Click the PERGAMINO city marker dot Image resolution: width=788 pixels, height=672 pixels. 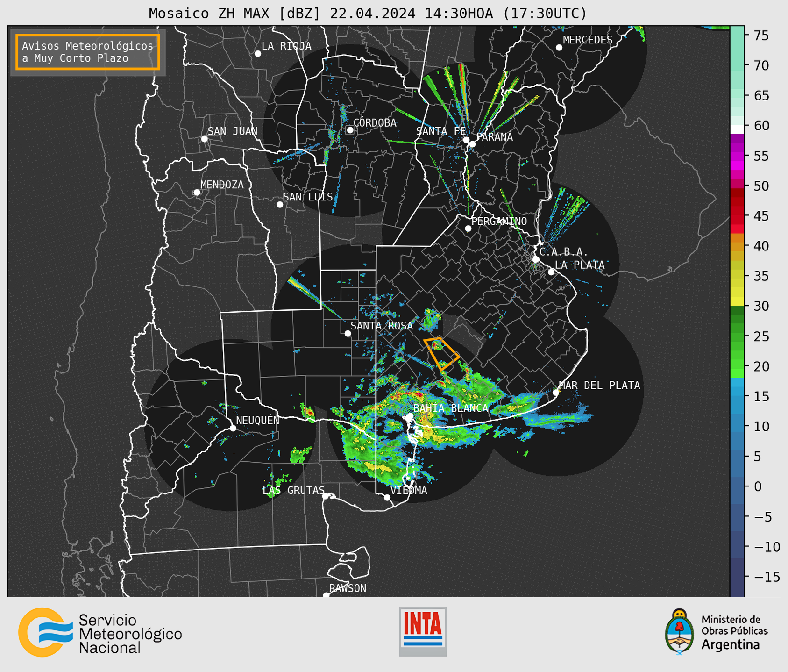point(468,229)
